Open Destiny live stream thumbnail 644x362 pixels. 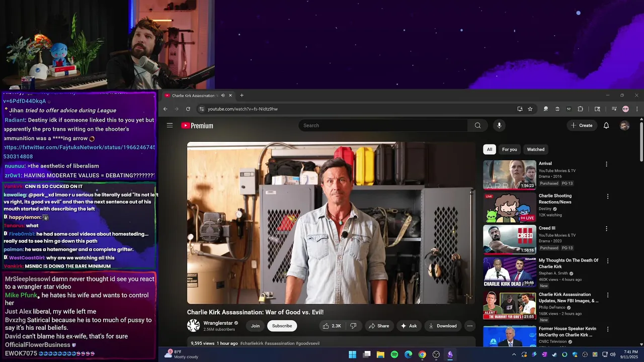tap(510, 207)
